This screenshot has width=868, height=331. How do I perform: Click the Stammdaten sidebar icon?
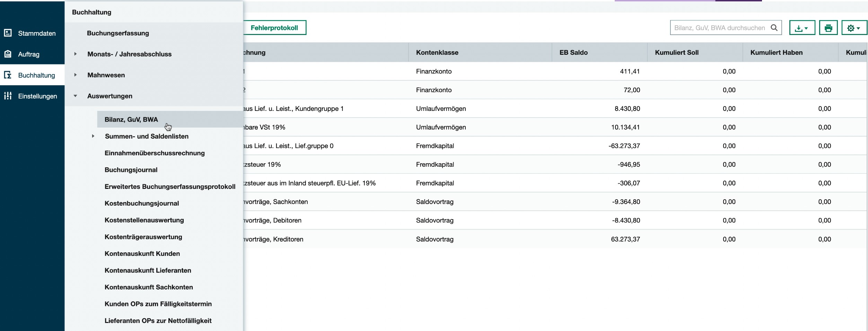tap(8, 33)
